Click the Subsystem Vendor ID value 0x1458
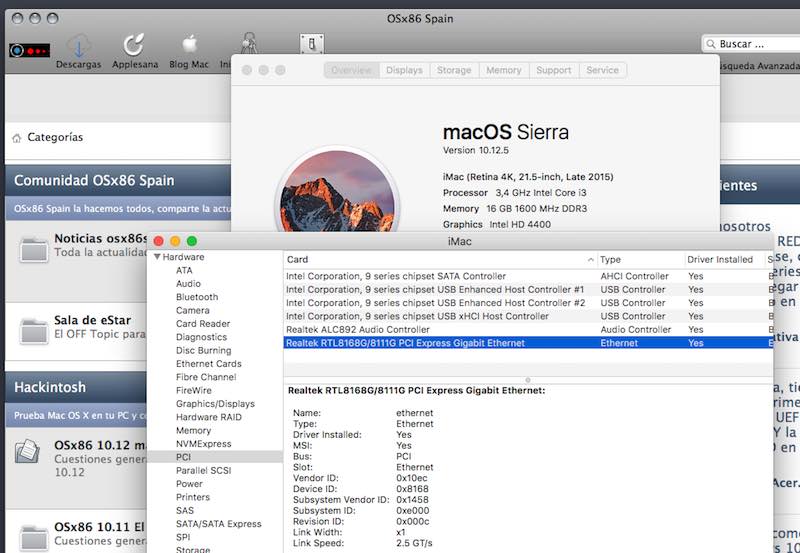Viewport: 800px width, 553px height. click(412, 499)
